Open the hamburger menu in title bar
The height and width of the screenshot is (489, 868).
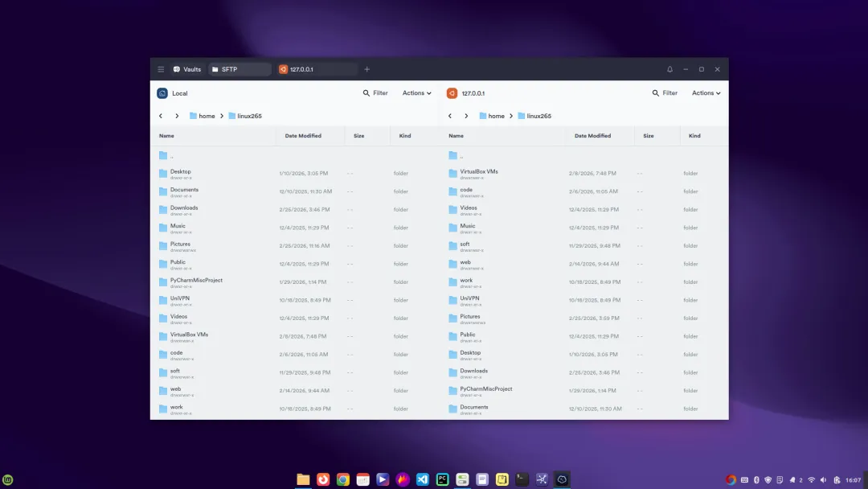click(161, 69)
